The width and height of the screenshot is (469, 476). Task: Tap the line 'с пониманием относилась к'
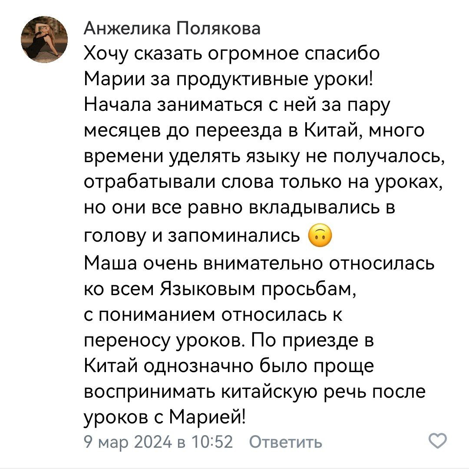(x=213, y=314)
